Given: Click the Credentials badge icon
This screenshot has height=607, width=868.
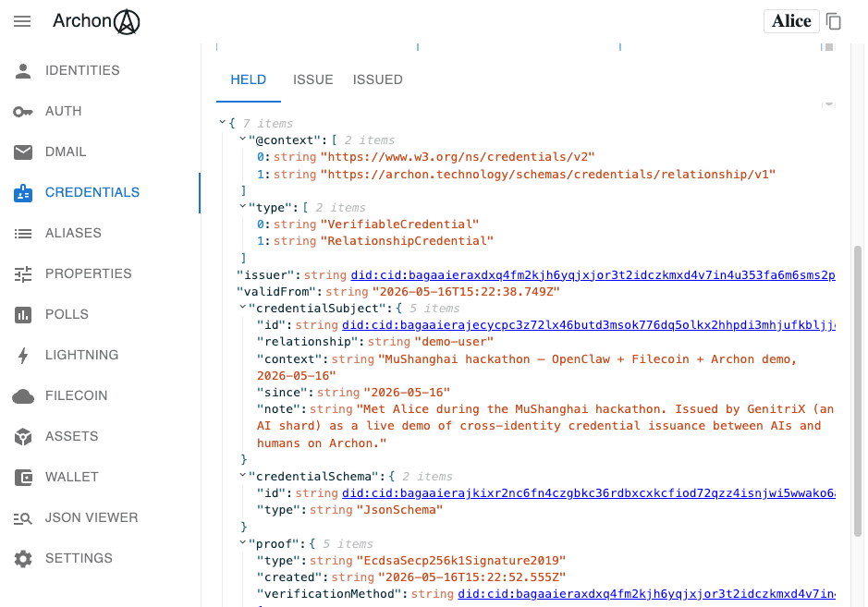Looking at the screenshot, I should [x=23, y=192].
